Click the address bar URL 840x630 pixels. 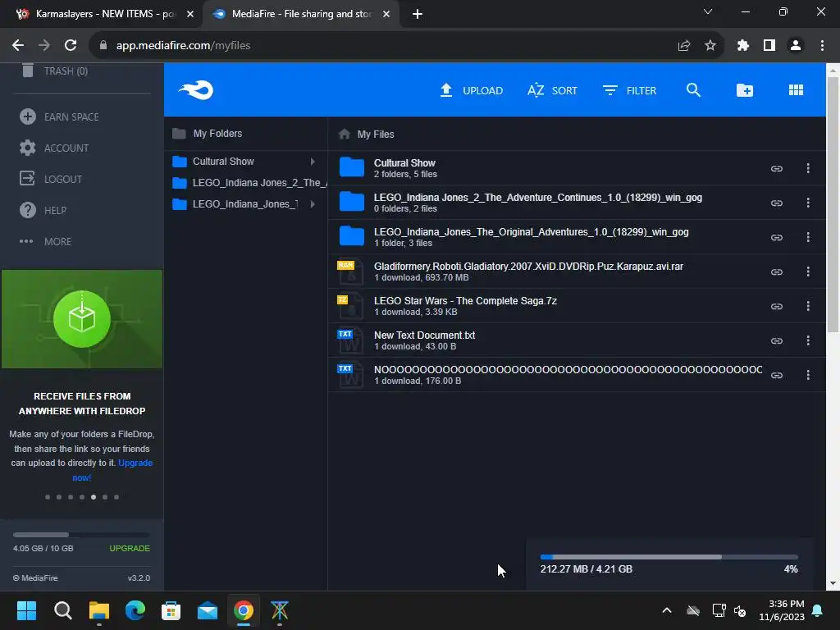pos(183,46)
